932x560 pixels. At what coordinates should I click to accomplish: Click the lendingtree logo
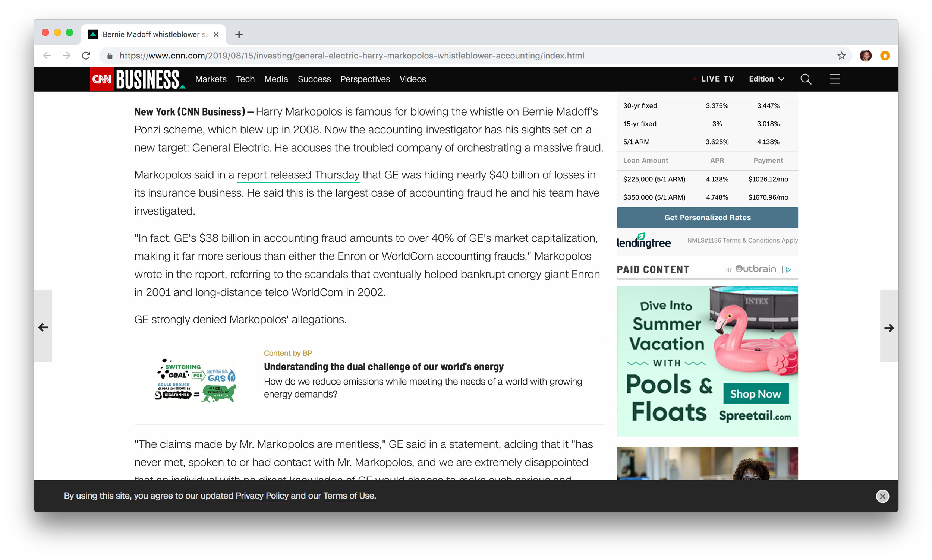(x=643, y=240)
